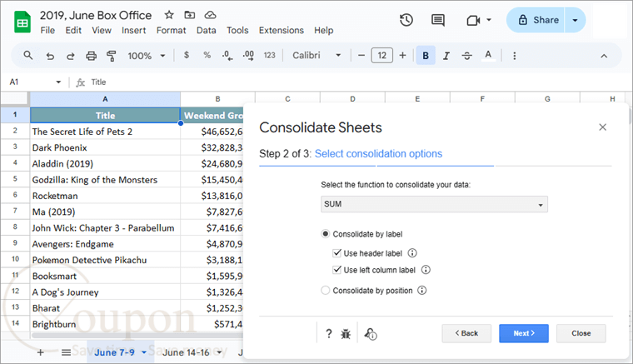Open the 123 more formats menu

click(269, 55)
